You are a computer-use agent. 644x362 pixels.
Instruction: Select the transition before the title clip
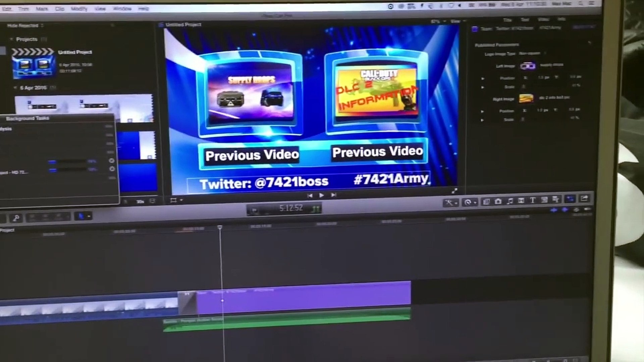tap(187, 303)
